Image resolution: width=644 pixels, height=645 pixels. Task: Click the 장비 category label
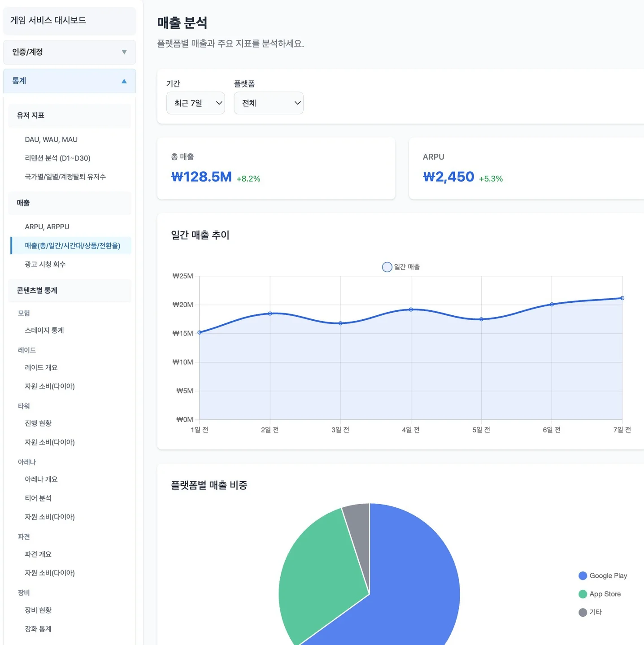[x=24, y=593]
